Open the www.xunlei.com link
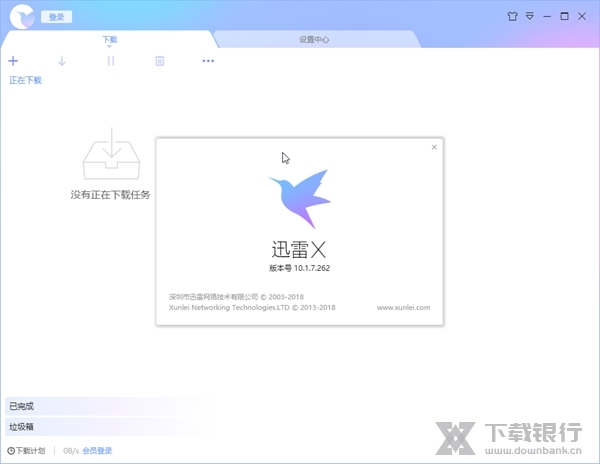The image size is (600, 464). coord(403,307)
